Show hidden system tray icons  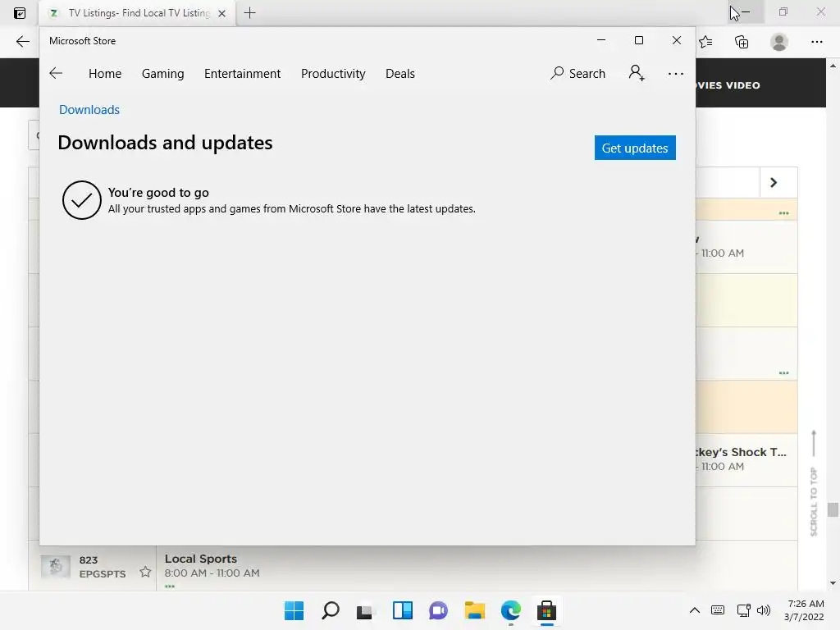(694, 610)
